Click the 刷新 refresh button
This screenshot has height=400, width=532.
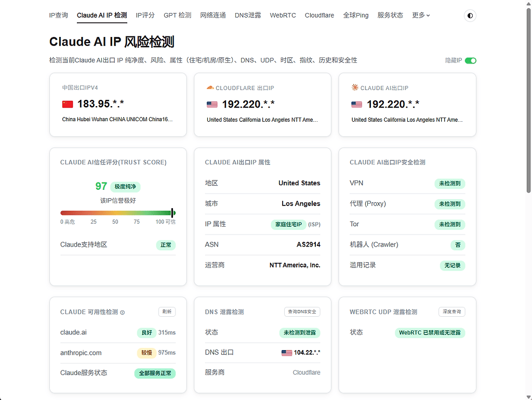pyautogui.click(x=167, y=312)
